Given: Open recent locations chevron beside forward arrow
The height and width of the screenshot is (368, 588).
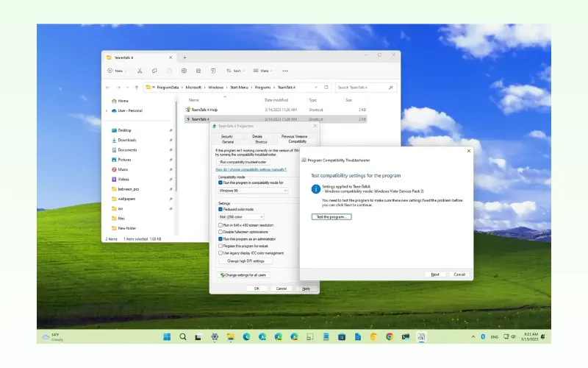Looking at the screenshot, I should pyautogui.click(x=127, y=88).
